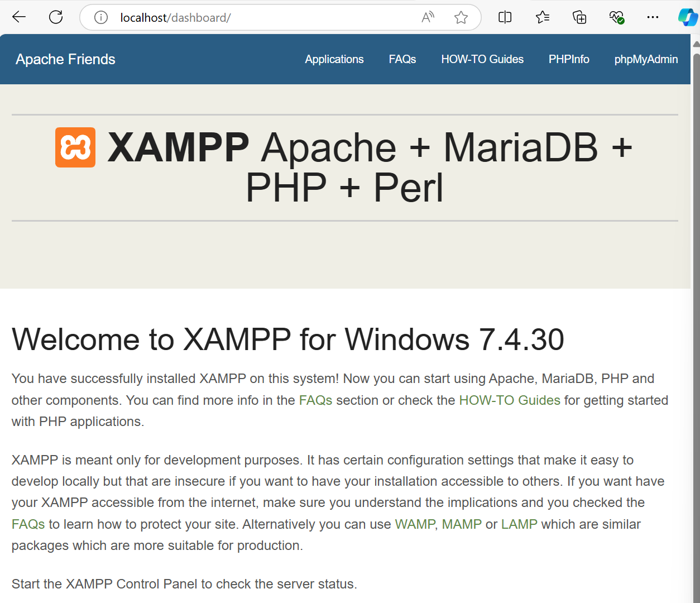700x603 pixels.
Task: Click the 'Welcome to XAMPP for Windows 7.4.30' heading
Action: pyautogui.click(x=288, y=339)
